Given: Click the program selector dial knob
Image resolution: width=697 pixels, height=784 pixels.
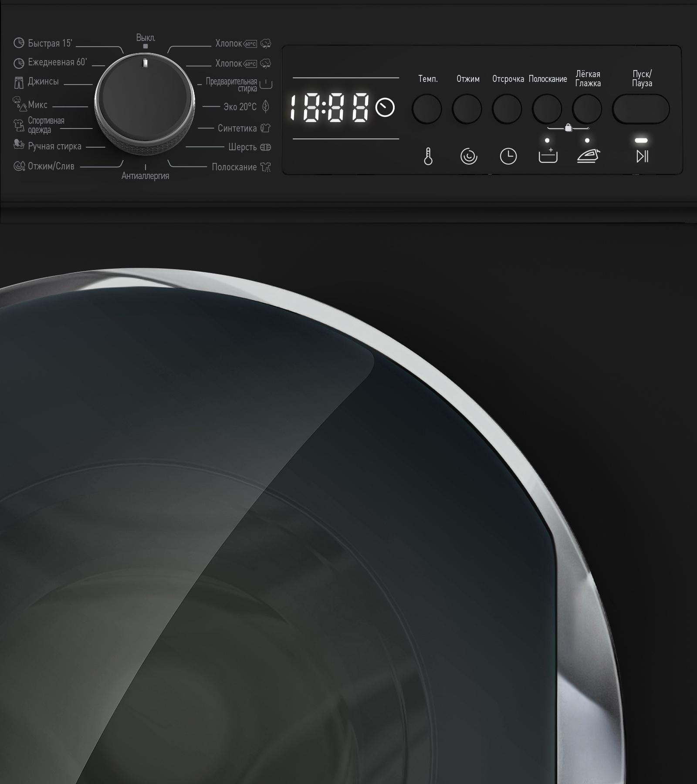Looking at the screenshot, I should [145, 103].
